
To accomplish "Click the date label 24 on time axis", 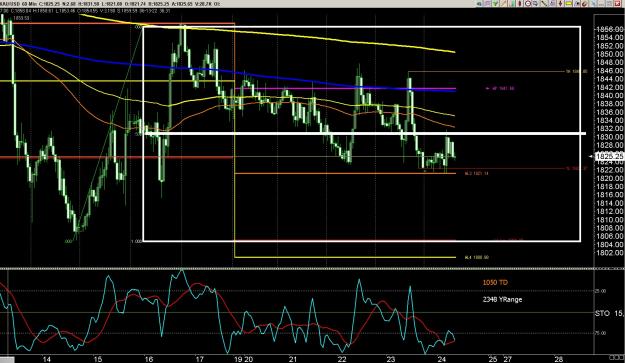I will click(441, 359).
